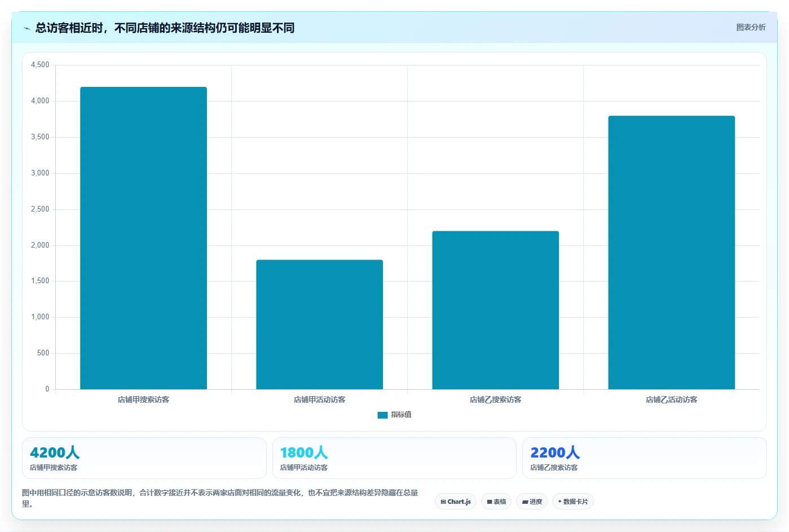Open the 4200人 data card
This screenshot has height=532, width=789.
144,458
